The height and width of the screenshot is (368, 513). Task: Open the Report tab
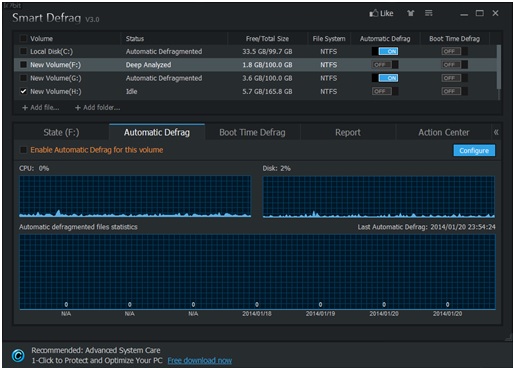tap(348, 132)
